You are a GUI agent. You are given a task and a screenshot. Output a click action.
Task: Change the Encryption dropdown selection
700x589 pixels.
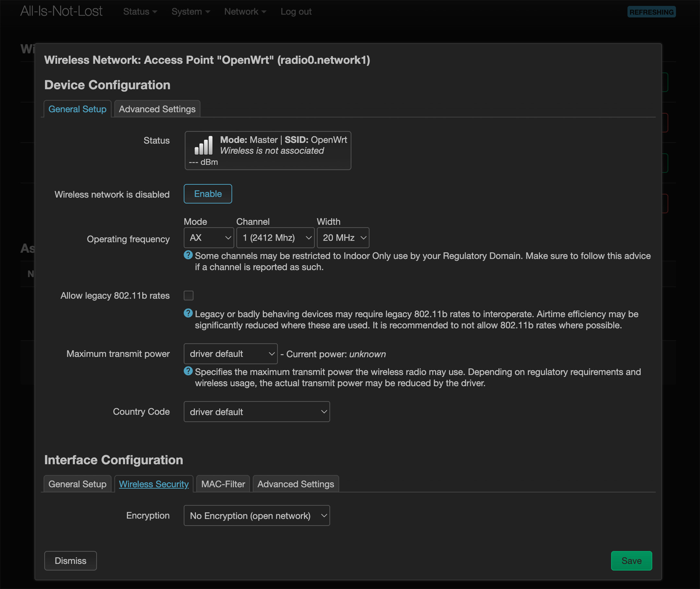point(256,515)
